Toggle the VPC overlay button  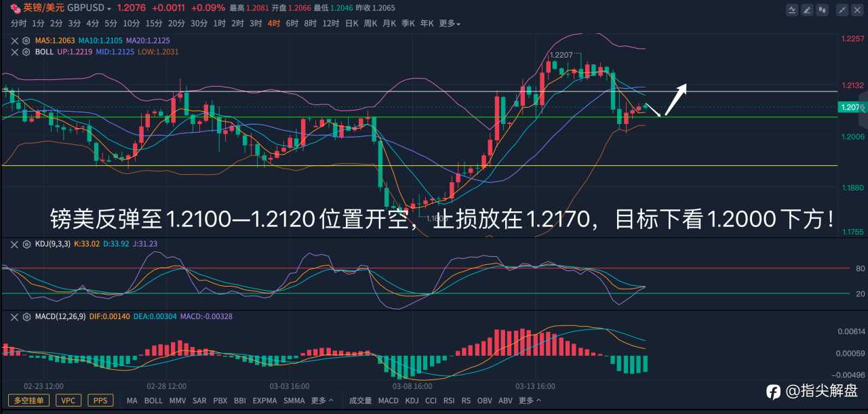68,400
